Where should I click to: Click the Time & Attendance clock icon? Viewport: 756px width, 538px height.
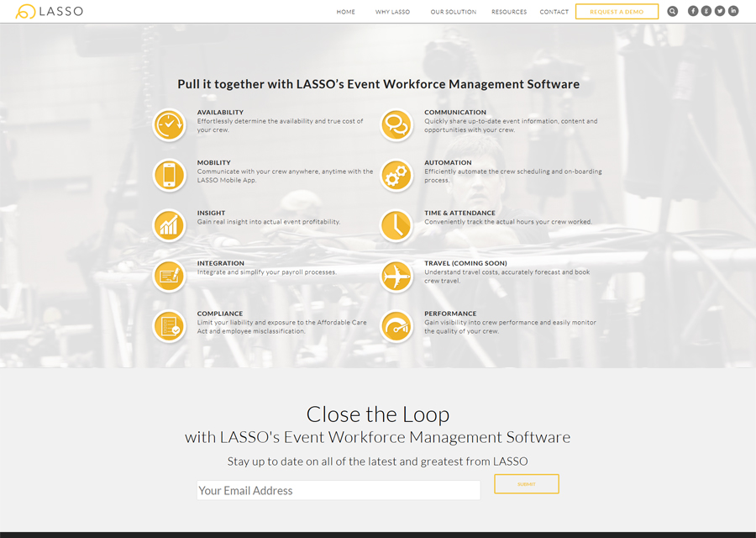click(x=396, y=225)
